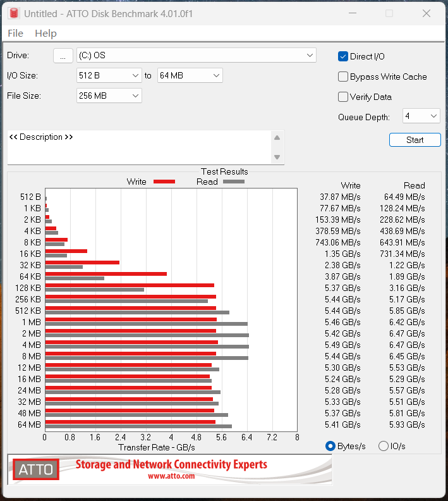This screenshot has width=448, height=501.
Task: Click the drive browse ellipsis button
Action: coord(63,56)
